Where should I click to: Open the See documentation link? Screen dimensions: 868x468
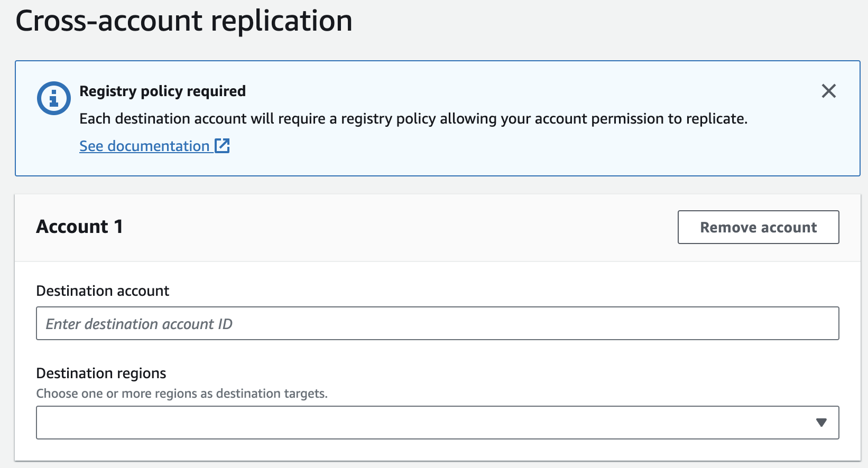(x=144, y=146)
